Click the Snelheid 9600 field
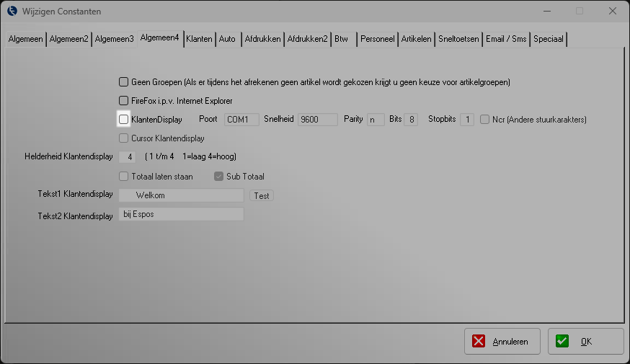Screen dimensions: 630x364 pos(318,120)
